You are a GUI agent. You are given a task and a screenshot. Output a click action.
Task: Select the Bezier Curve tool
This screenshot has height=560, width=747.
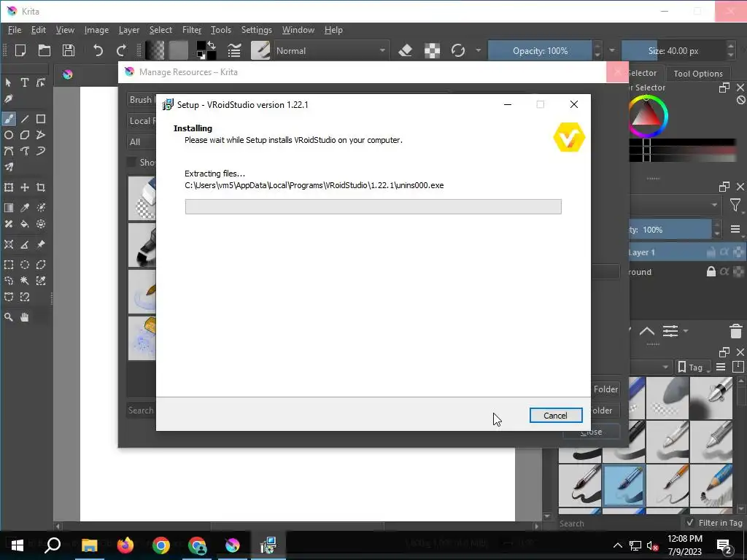click(x=9, y=152)
